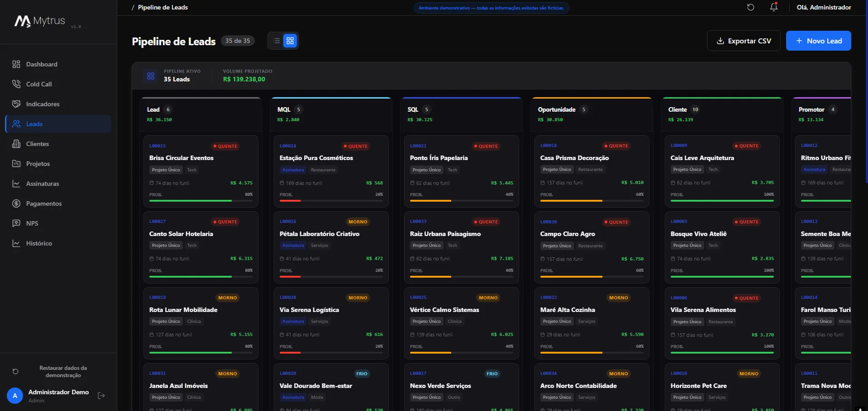The image size is (868, 411).
Task: Click calendar icon on Estação Pura Cosméticos card
Action: (x=282, y=183)
